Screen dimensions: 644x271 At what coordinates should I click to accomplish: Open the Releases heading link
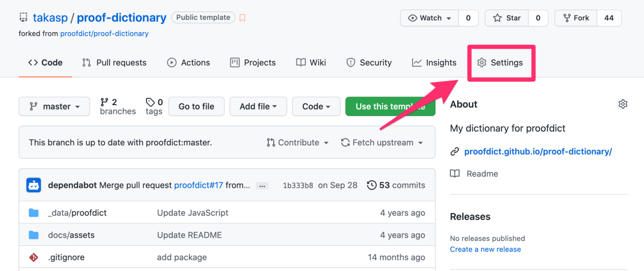click(470, 217)
